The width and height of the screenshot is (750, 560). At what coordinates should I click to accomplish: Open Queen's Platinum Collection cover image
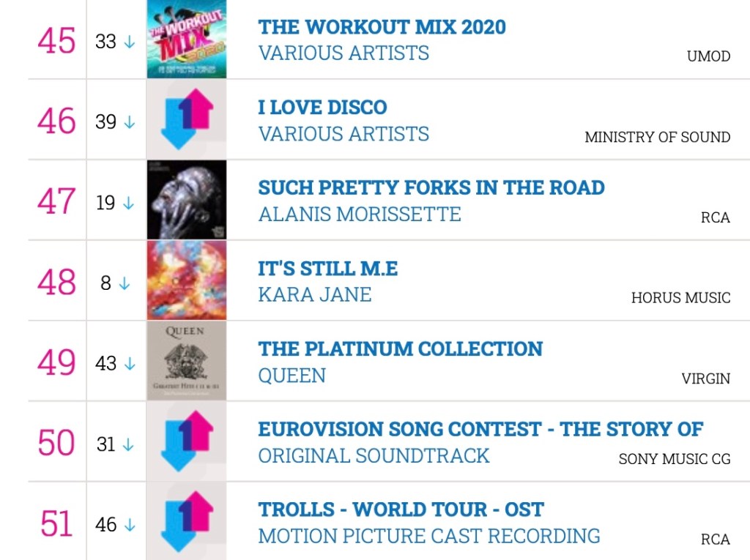click(x=187, y=361)
